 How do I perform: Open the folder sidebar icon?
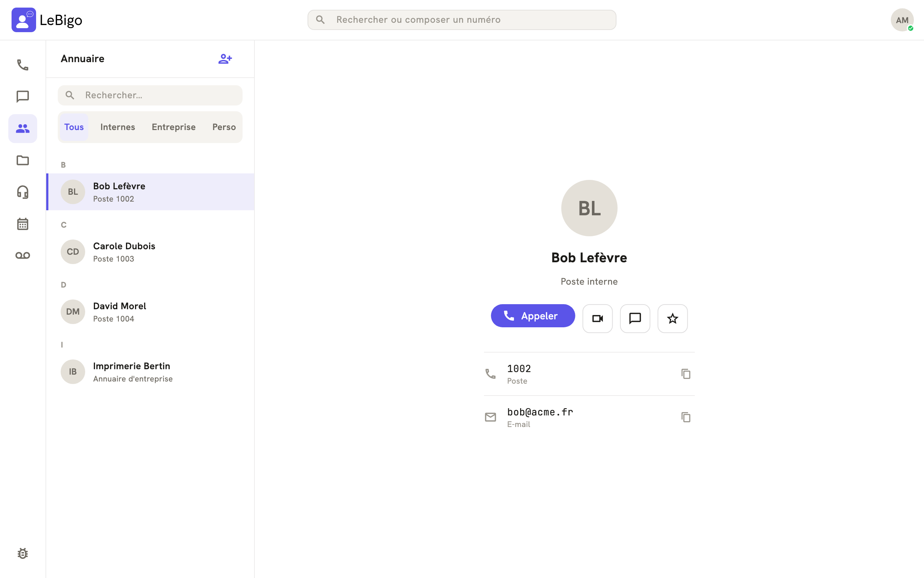(x=22, y=160)
